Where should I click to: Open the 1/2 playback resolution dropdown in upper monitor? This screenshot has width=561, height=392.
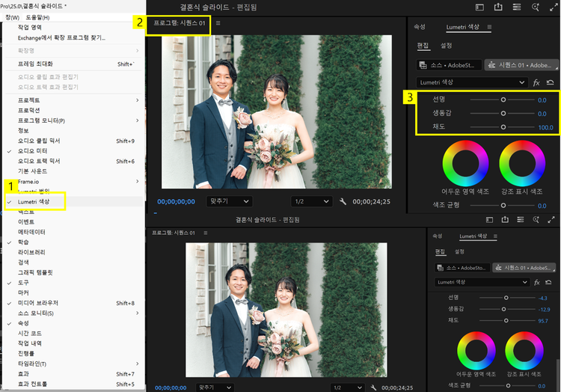(311, 201)
